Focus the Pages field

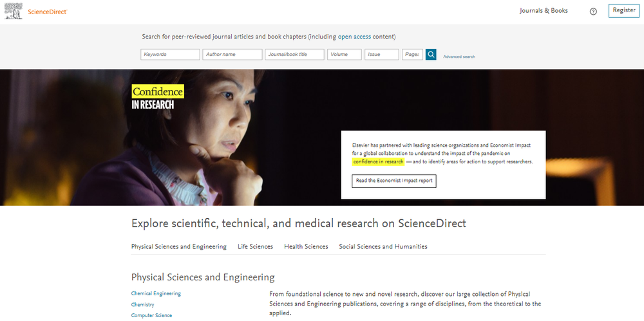[x=412, y=54]
